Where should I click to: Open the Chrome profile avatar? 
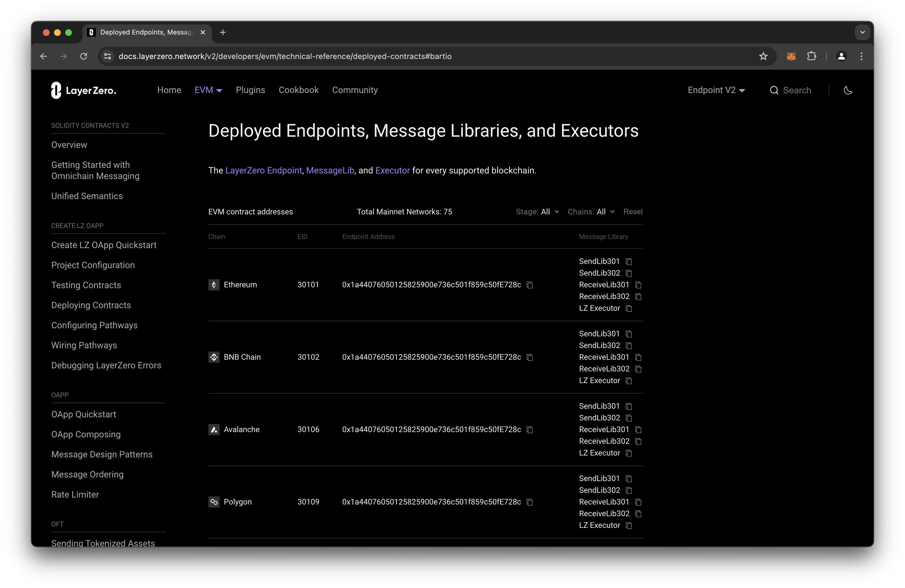(x=841, y=56)
